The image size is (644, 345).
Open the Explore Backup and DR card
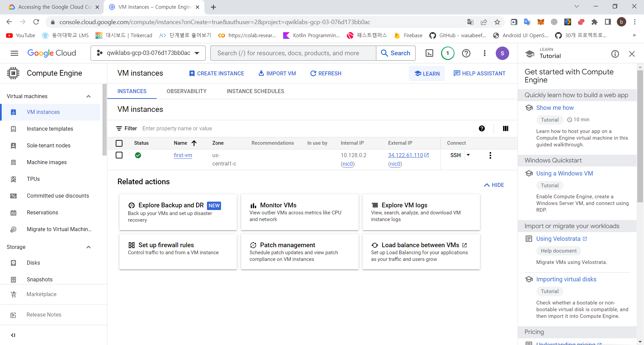(178, 212)
